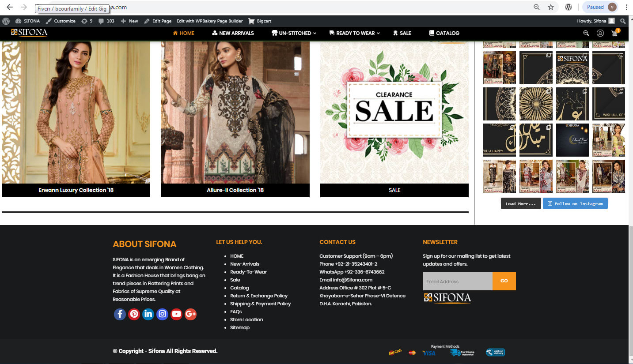
Task: Click the Allure-II Collection '18 caption
Action: click(235, 190)
